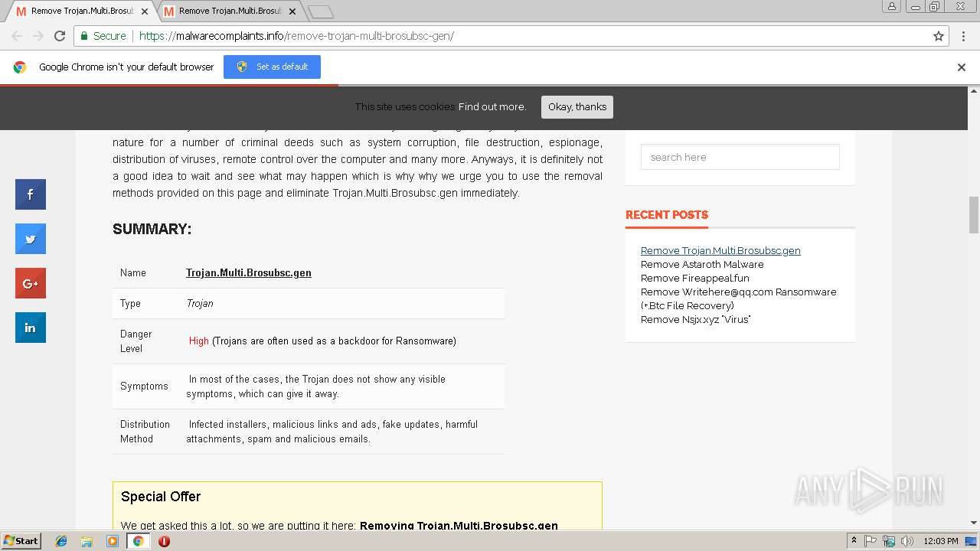Click browser Forward arrow
Viewport: 980px width, 551px height.
[38, 36]
